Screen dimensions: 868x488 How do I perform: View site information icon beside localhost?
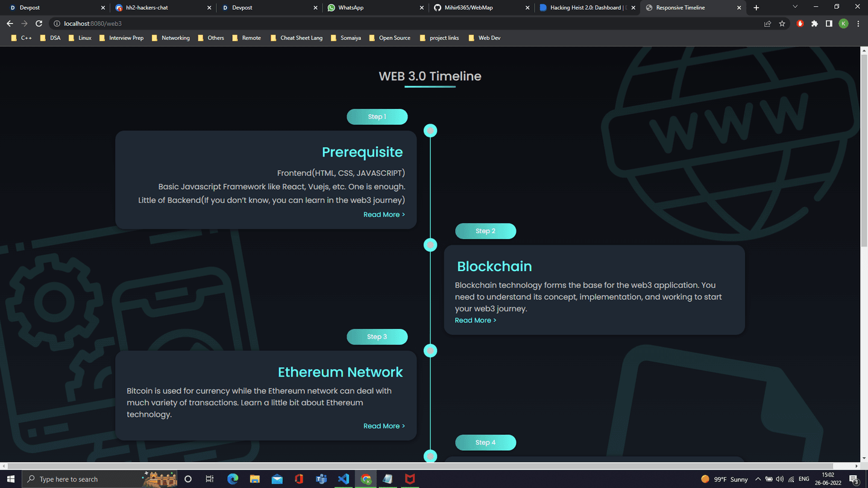(x=57, y=23)
